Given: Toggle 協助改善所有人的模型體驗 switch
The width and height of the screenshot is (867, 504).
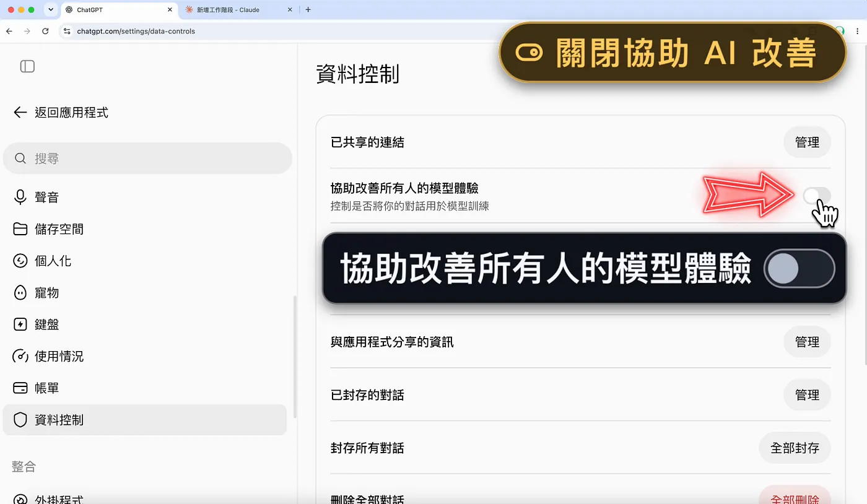Looking at the screenshot, I should tap(817, 196).
